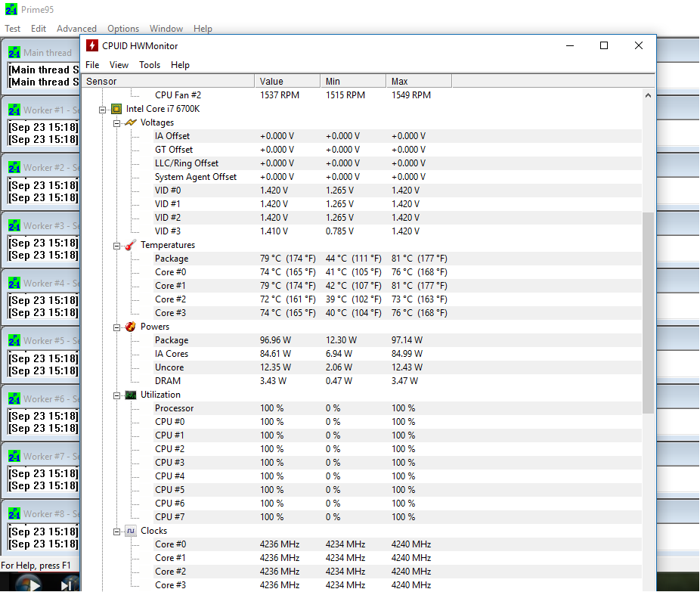Viewport: 700px width, 592px height.
Task: Click the Min column header
Action: point(353,81)
